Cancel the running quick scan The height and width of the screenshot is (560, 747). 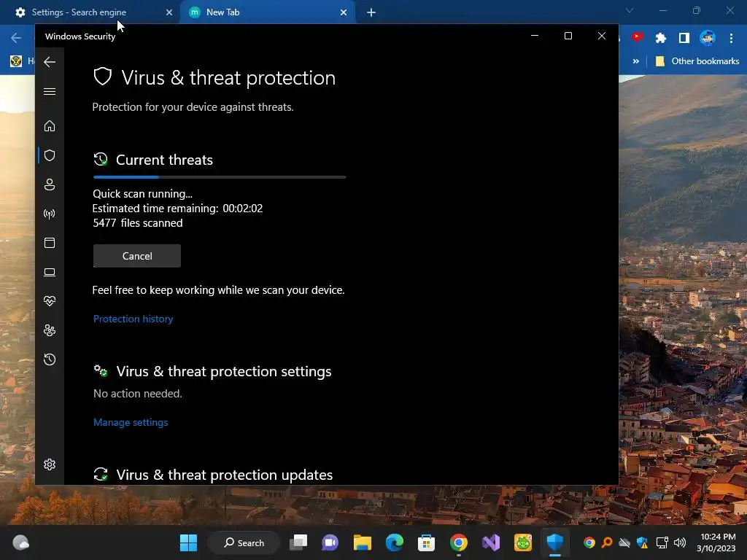pyautogui.click(x=137, y=256)
